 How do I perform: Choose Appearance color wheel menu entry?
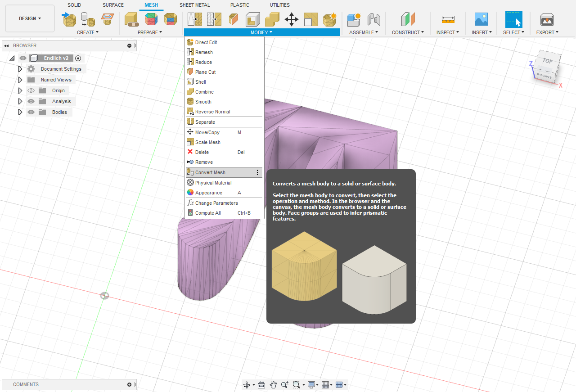(224, 193)
